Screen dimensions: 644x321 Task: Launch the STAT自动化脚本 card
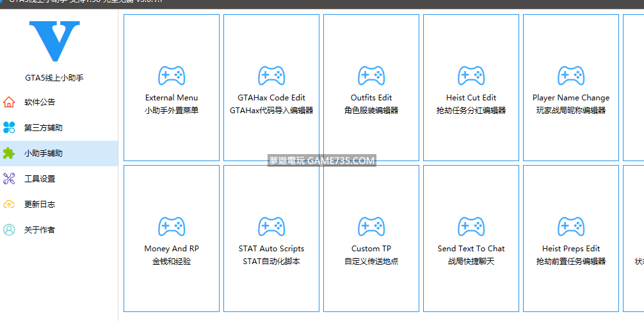(271, 239)
